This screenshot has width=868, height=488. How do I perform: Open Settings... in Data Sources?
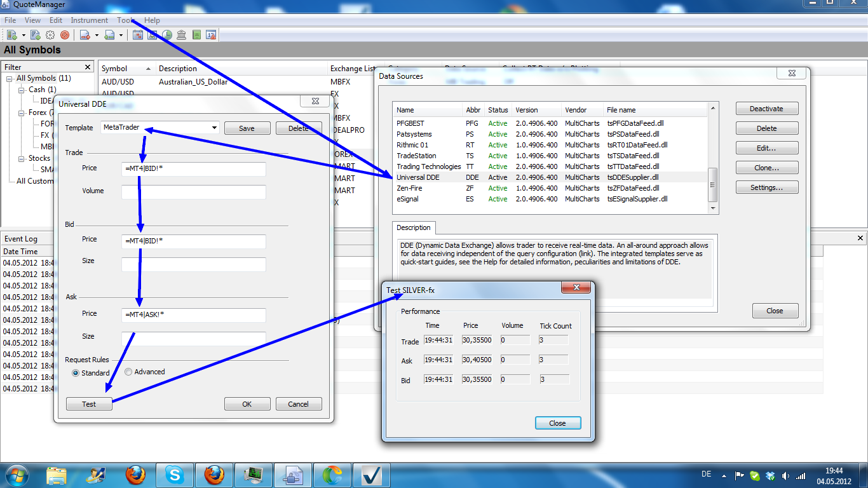pos(767,187)
